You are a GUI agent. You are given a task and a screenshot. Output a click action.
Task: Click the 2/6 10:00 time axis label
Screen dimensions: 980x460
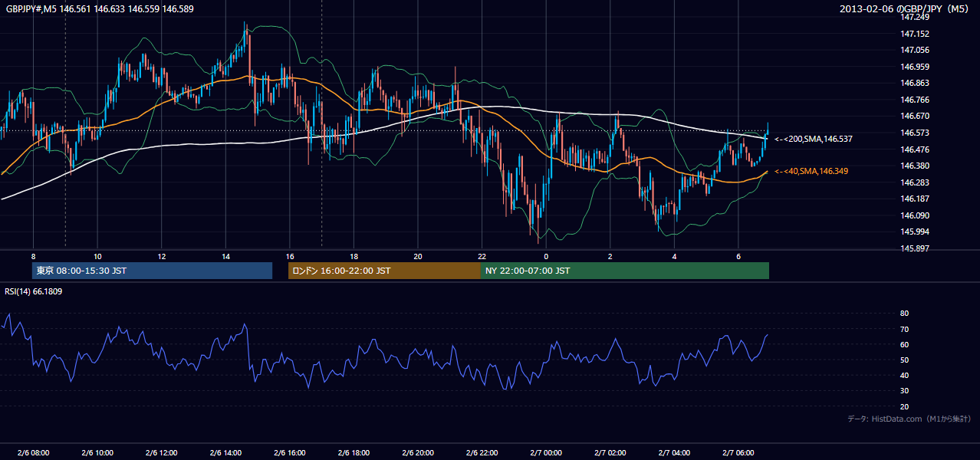coord(97,452)
